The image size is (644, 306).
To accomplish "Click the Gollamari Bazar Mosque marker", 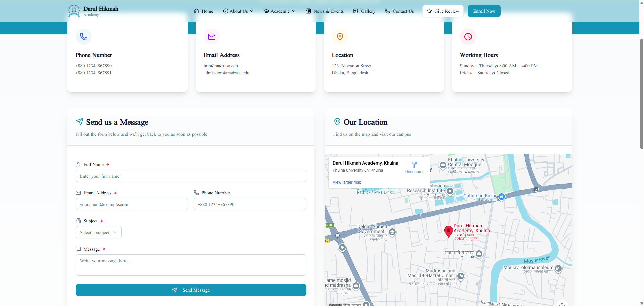I will pos(479,254).
